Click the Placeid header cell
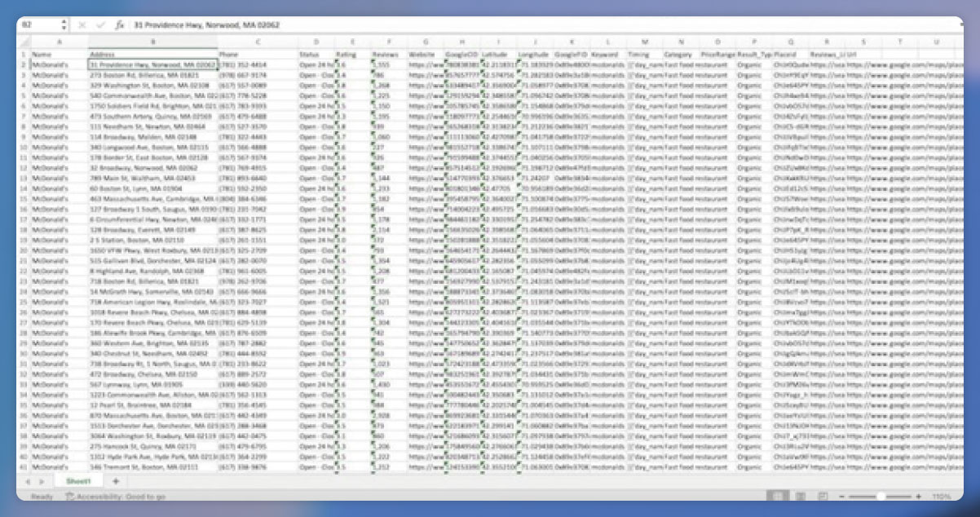Viewport: 980px width, 517px height. point(791,54)
